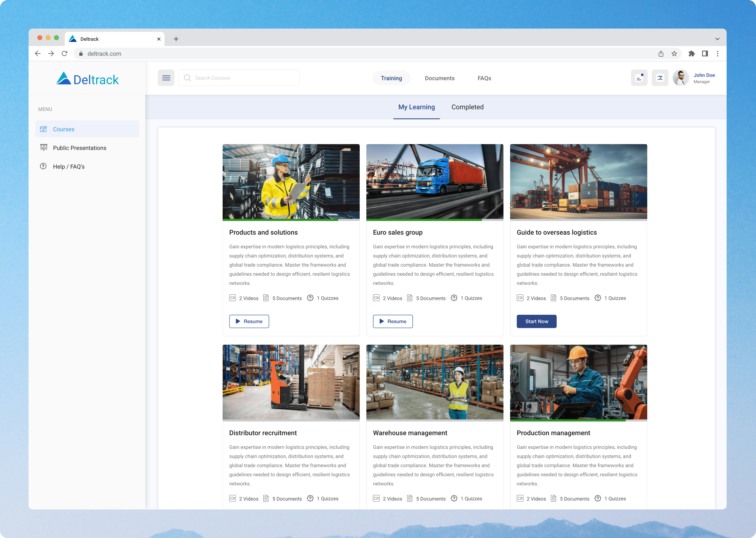This screenshot has width=756, height=538.
Task: Open Public Presentations sidebar item
Action: 79,148
